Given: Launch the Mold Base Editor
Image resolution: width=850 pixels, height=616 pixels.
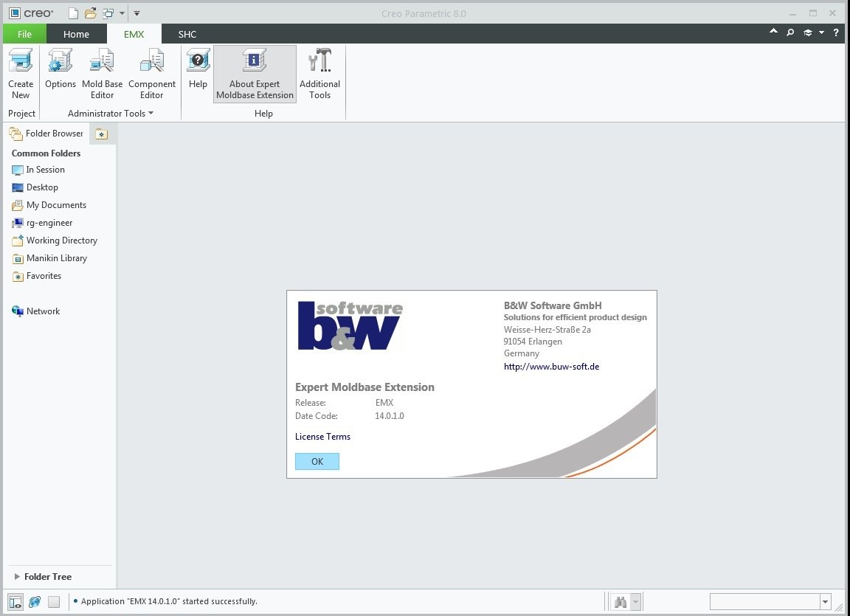Looking at the screenshot, I should 102,74.
